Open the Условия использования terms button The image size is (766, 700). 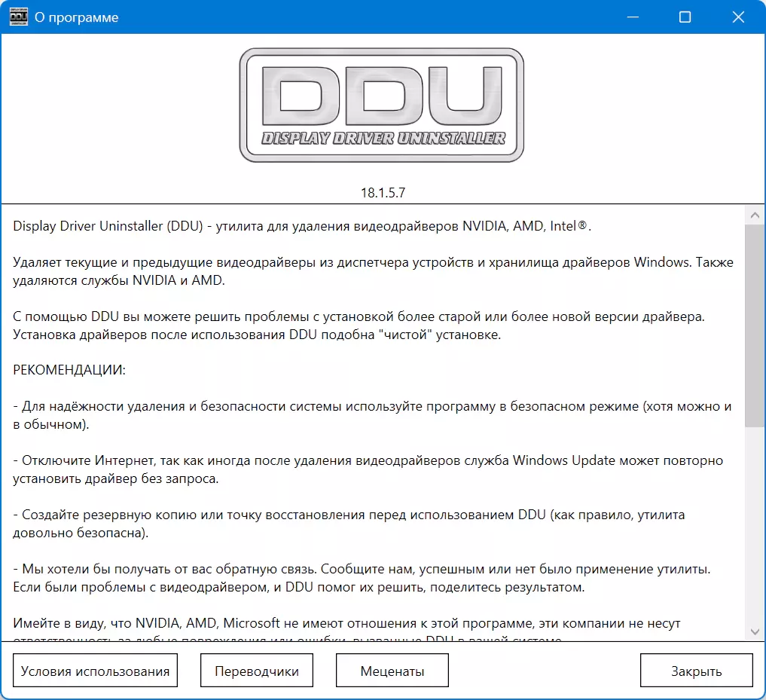coord(95,670)
